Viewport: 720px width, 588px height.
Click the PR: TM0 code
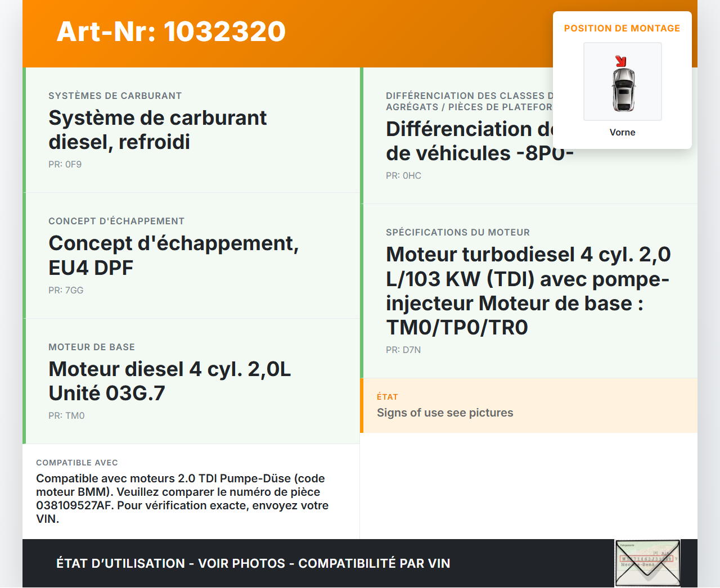point(66,415)
